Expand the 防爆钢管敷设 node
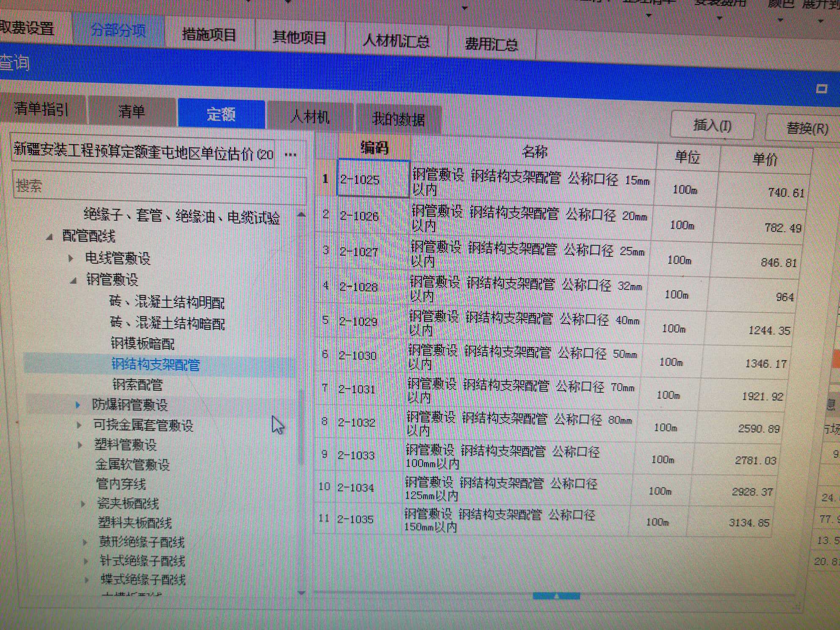This screenshot has height=630, width=840. click(x=77, y=405)
